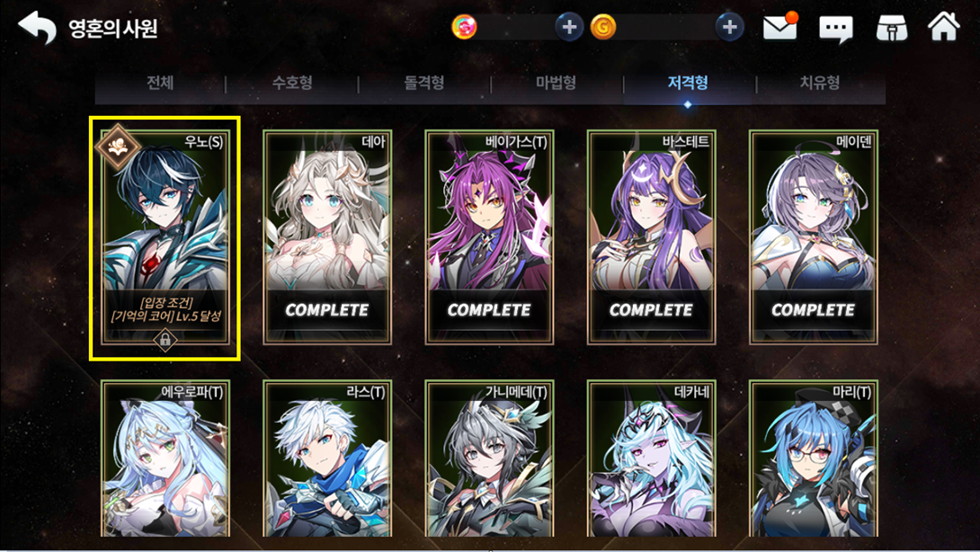Screen dimensions: 980x552
Task: Choose the 라스(T) hero card
Action: click(x=327, y=459)
